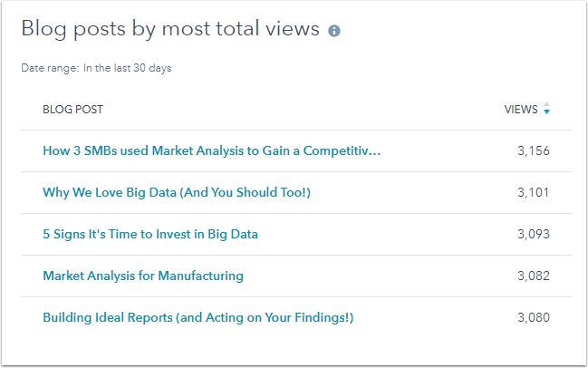The height and width of the screenshot is (368, 588).
Task: Click the date range In the last 30 days text
Action: pyautogui.click(x=127, y=68)
